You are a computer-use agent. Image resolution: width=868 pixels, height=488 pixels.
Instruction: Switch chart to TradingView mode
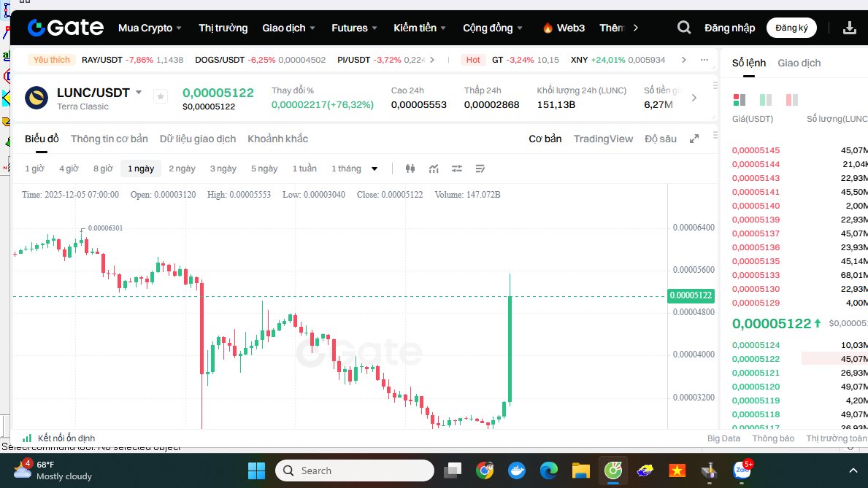603,139
